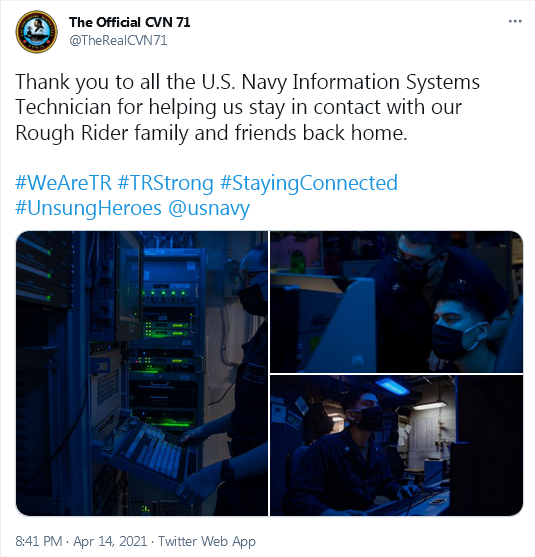Click the Apr 14, 2021 date
The image size is (535, 557).
pos(110,541)
